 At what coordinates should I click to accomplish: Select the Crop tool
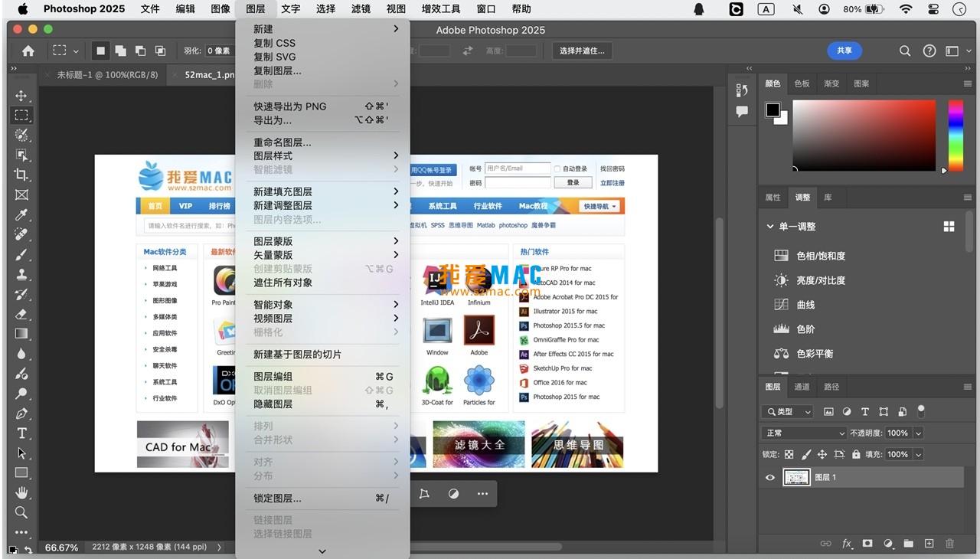click(x=21, y=174)
